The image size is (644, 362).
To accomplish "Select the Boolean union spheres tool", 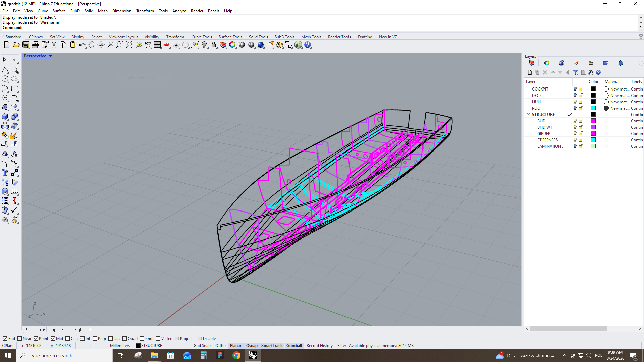I will pyautogui.click(x=14, y=117).
